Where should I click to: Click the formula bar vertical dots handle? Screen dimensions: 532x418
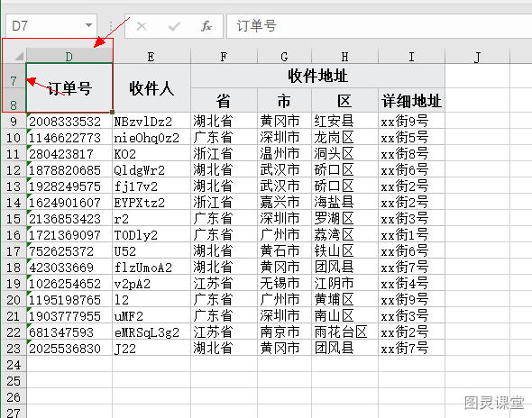111,26
